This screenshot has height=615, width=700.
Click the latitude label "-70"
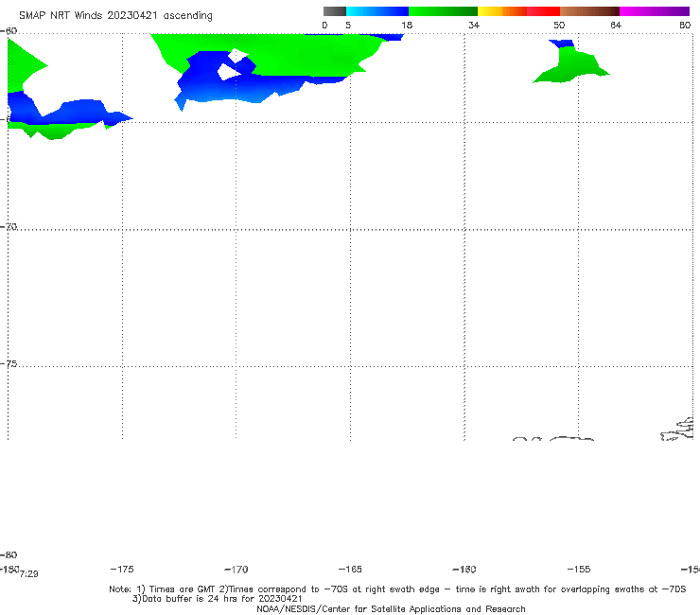tap(9, 227)
